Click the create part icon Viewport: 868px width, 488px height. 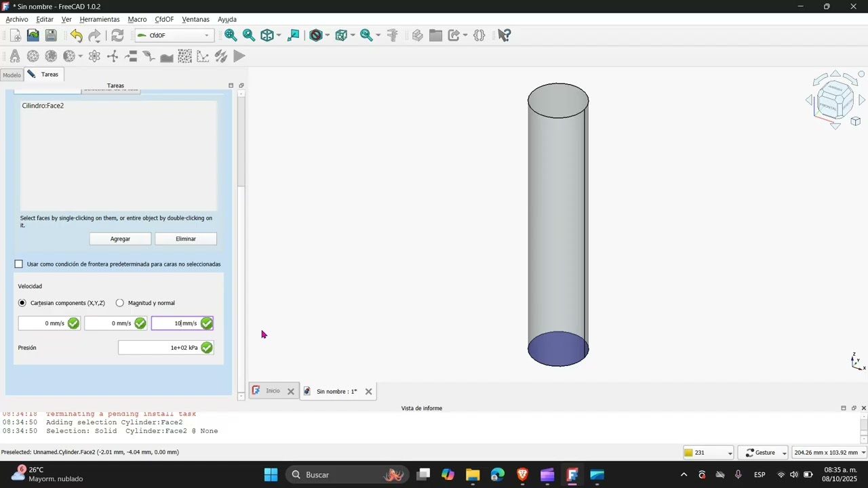click(x=418, y=35)
